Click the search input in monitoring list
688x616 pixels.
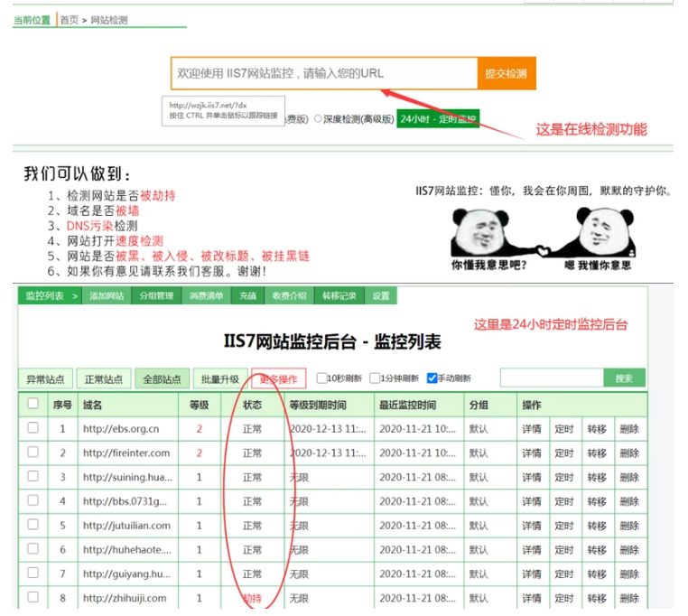click(x=552, y=378)
